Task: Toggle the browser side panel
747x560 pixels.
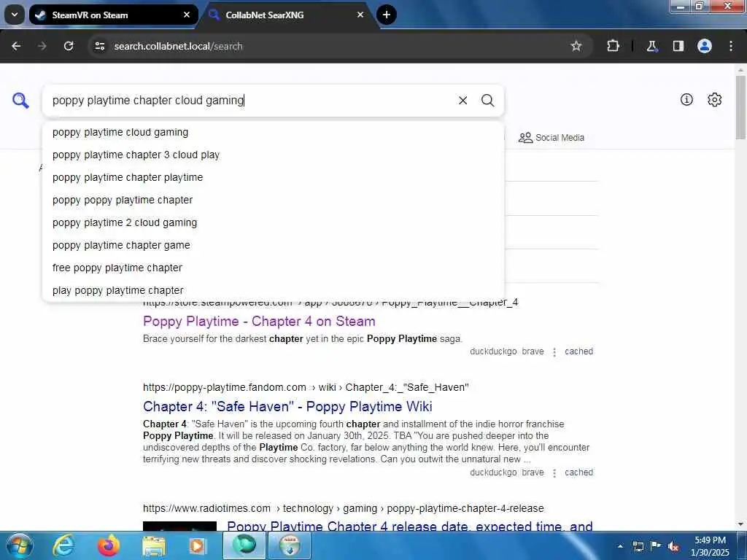Action: point(678,46)
